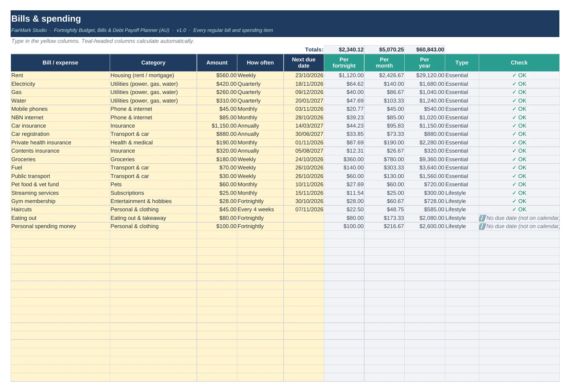Viewport: 570px width, 392px height.
Task: Click the $9,360.00 per-year Groceries value
Action: coord(425,159)
